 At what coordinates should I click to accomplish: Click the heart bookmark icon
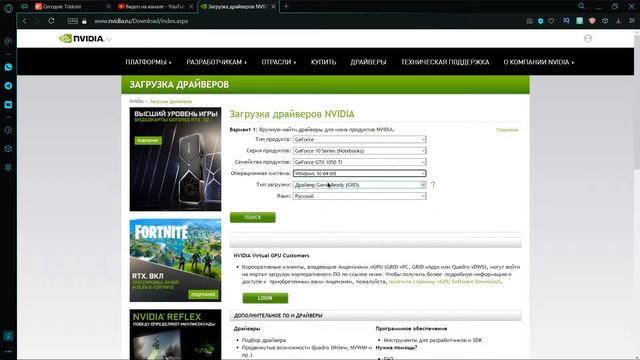[551, 21]
